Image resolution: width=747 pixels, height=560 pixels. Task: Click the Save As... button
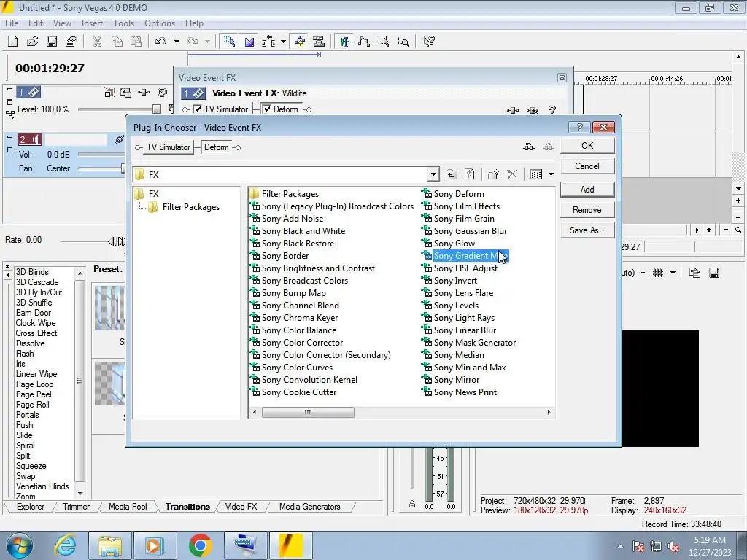tap(587, 230)
